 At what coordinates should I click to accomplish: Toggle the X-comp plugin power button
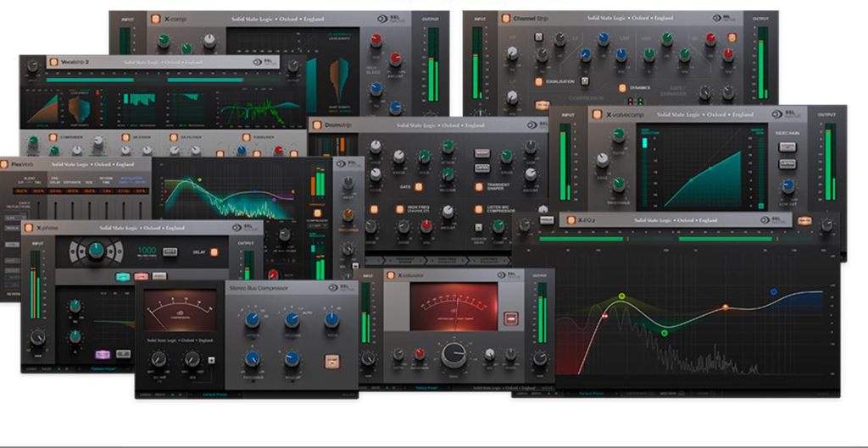click(156, 19)
